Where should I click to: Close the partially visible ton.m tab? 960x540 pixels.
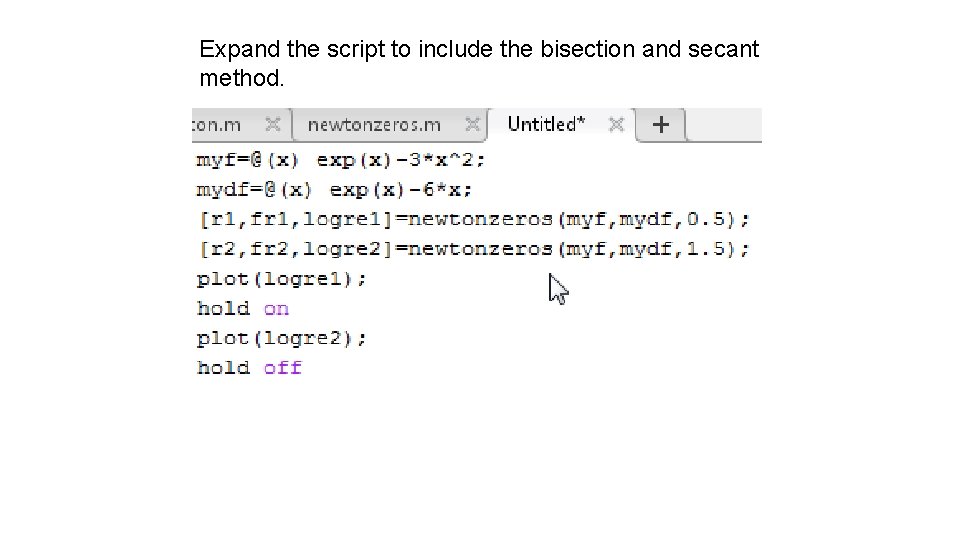[x=272, y=125]
